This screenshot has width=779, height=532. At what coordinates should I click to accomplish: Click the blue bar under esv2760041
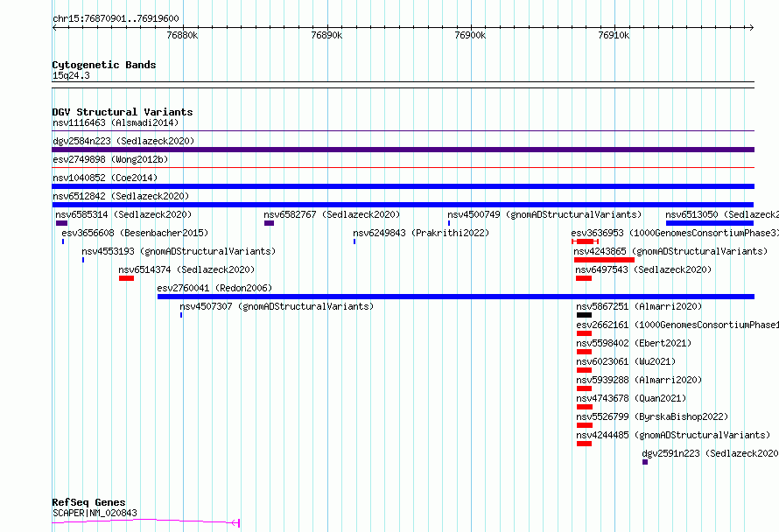pyautogui.click(x=456, y=297)
